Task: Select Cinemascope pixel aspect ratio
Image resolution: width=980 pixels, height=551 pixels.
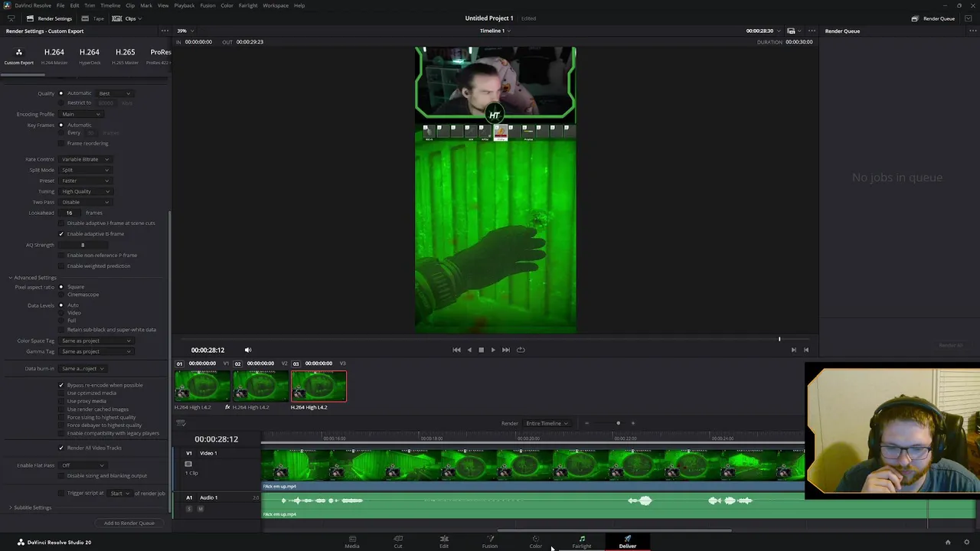Action: coord(61,295)
